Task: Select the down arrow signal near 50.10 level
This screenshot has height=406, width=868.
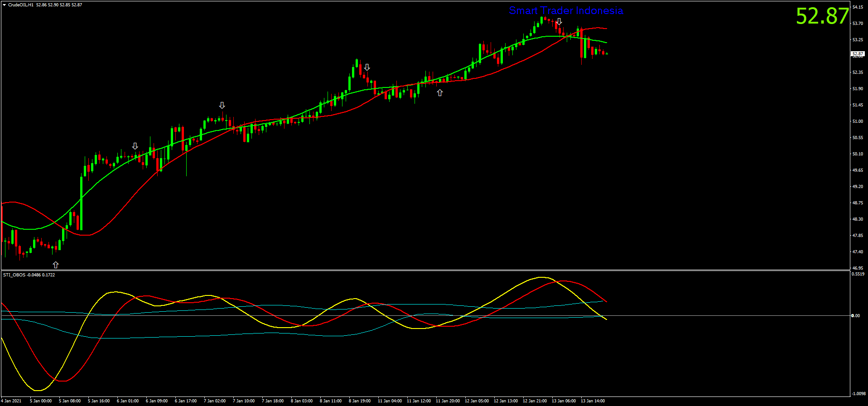Action: 135,146
